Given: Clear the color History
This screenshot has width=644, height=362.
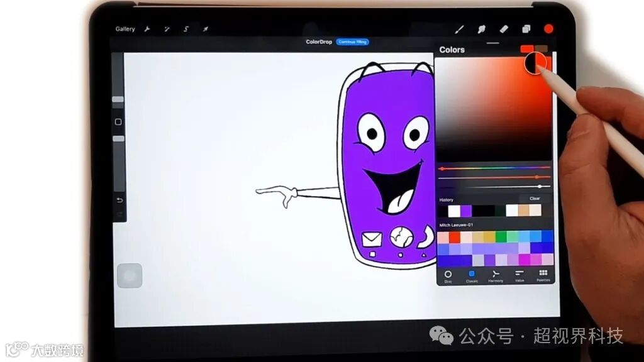Looking at the screenshot, I should pos(535,199).
